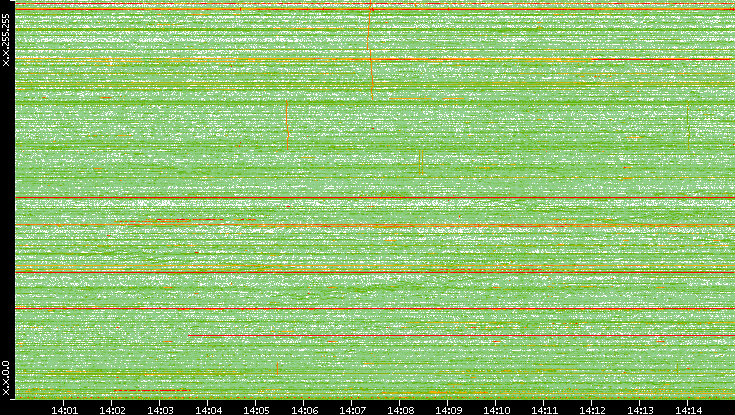Click the 14:09 time axis label
The height and width of the screenshot is (415, 735).
(448, 410)
